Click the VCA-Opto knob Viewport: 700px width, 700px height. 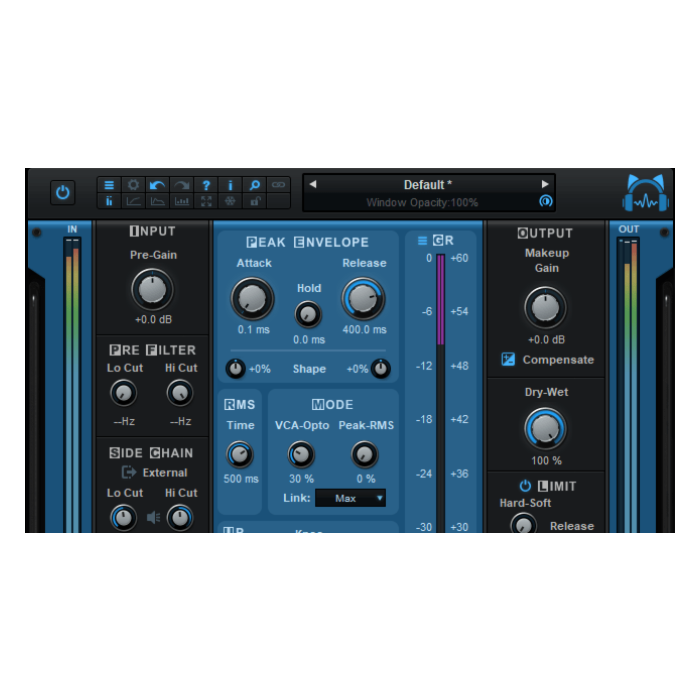[301, 454]
